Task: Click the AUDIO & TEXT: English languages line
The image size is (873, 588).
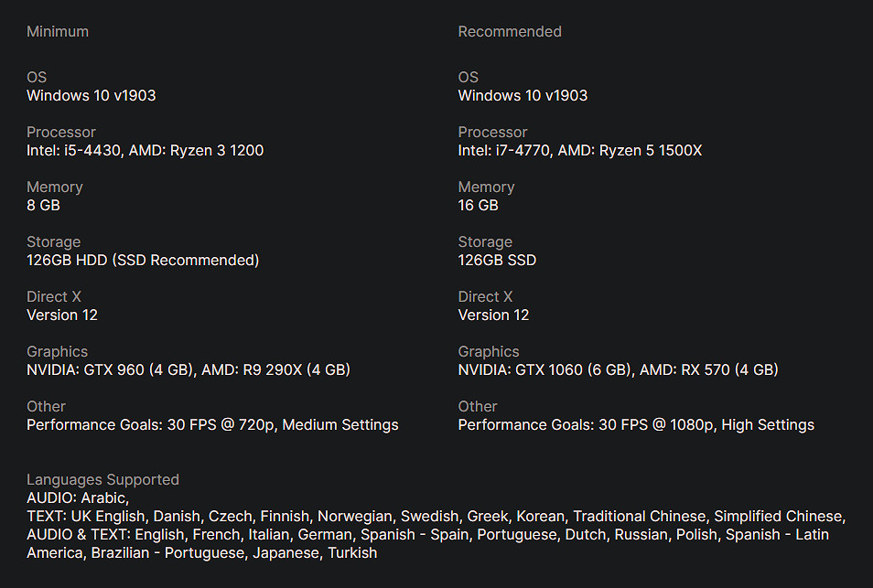Action: 427,534
